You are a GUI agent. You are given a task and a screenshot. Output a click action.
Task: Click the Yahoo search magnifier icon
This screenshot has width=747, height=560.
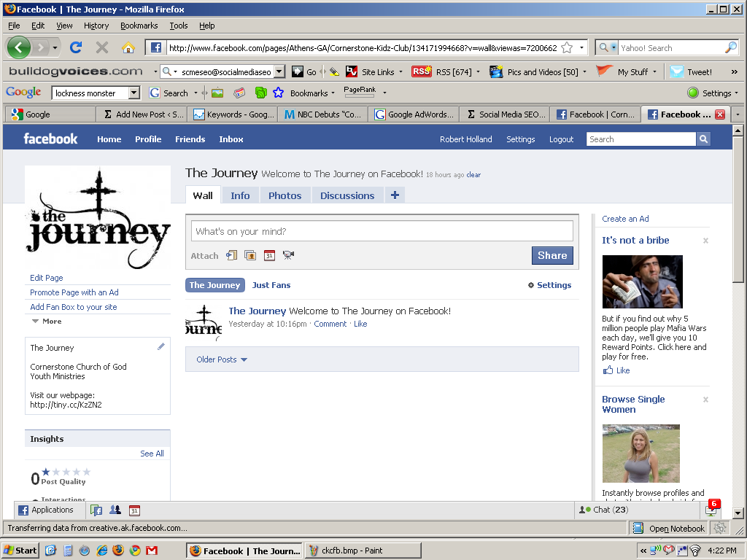click(x=731, y=47)
